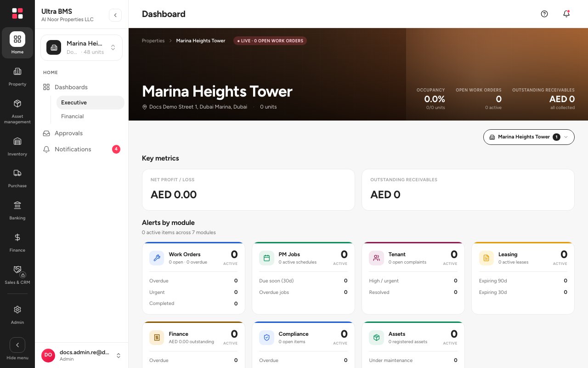Open the Inventory module
This screenshot has width=588, height=368.
click(17, 146)
